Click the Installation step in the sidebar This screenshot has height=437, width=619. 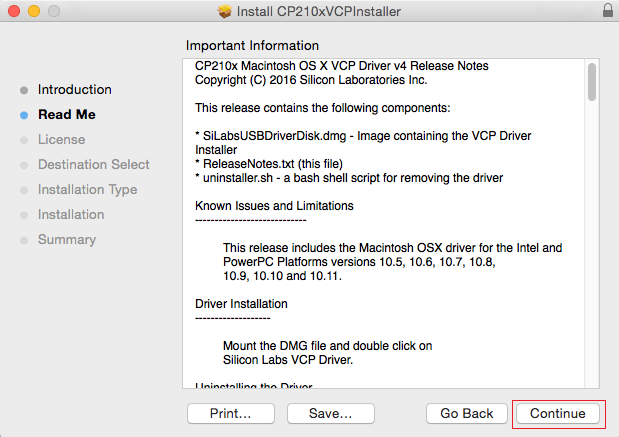[71, 215]
